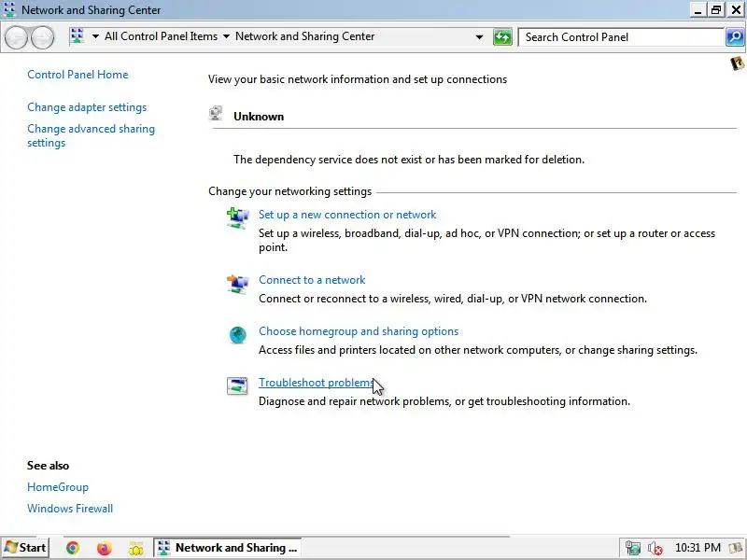Select Network and Sharing Center breadcrumb

305,36
